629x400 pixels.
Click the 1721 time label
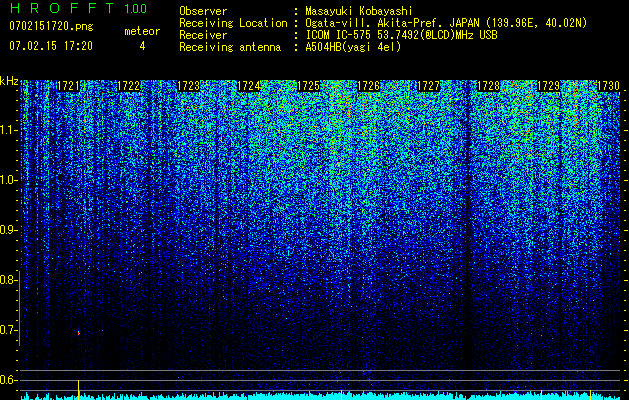click(x=69, y=86)
